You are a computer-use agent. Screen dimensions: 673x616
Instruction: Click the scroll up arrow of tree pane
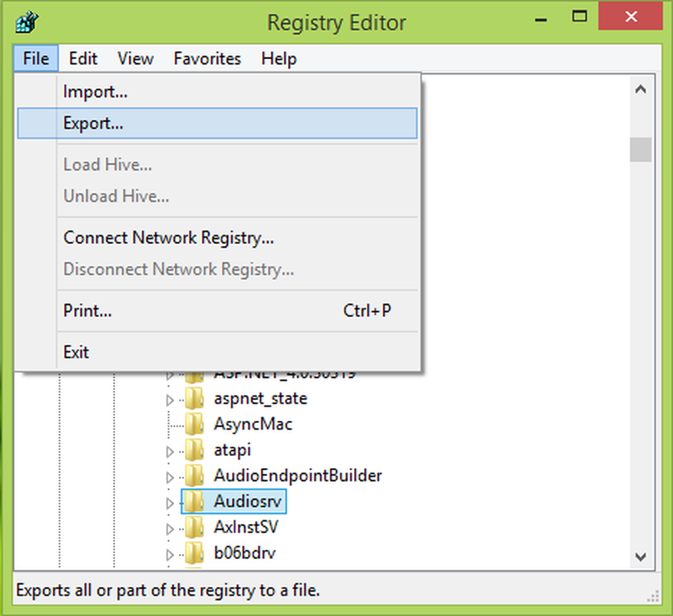pyautogui.click(x=640, y=89)
